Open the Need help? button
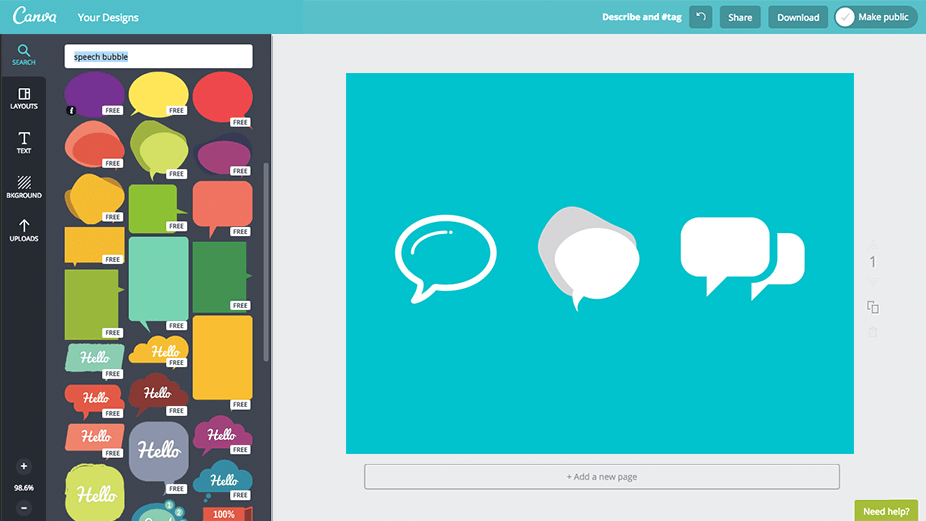Viewport: 926px width, 521px height. tap(886, 511)
